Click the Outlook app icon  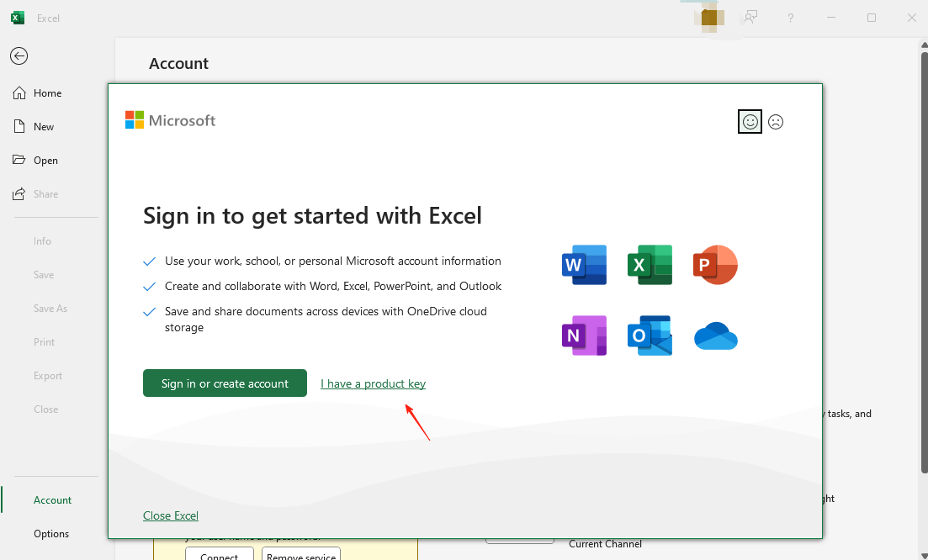point(650,335)
